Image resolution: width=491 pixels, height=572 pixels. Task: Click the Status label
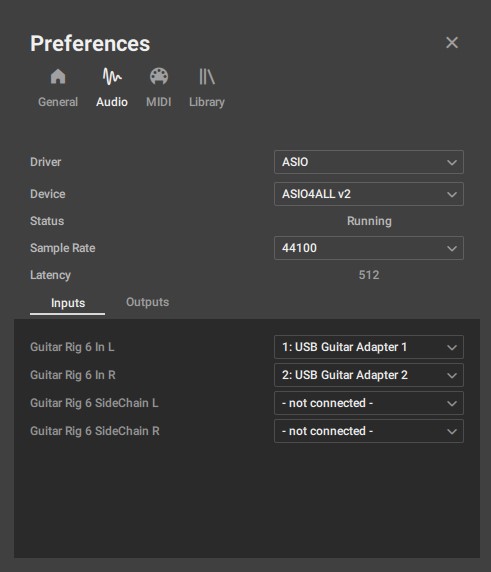47,221
